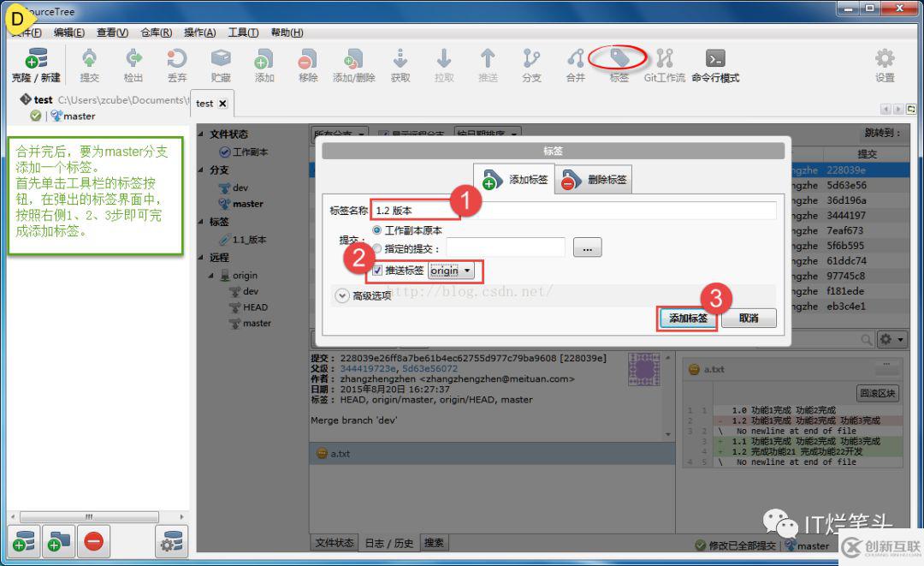The image size is (924, 566).
Task: Click red remove repository icon at bottom
Action: point(93,541)
